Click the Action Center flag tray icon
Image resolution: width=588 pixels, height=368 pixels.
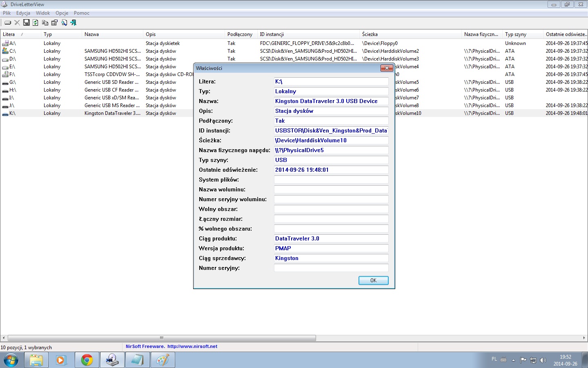523,360
